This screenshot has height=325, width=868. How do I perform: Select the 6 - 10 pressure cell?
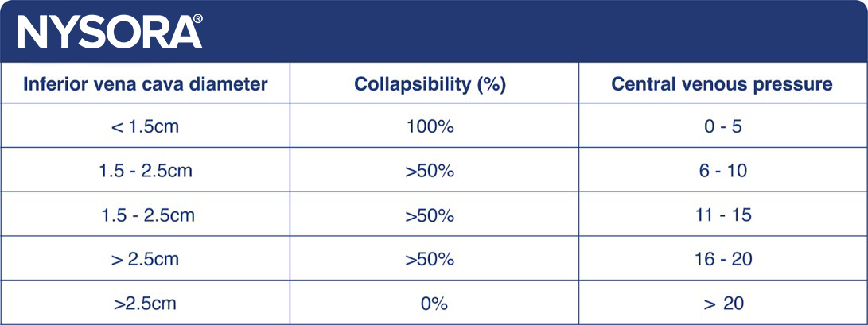[722, 171]
